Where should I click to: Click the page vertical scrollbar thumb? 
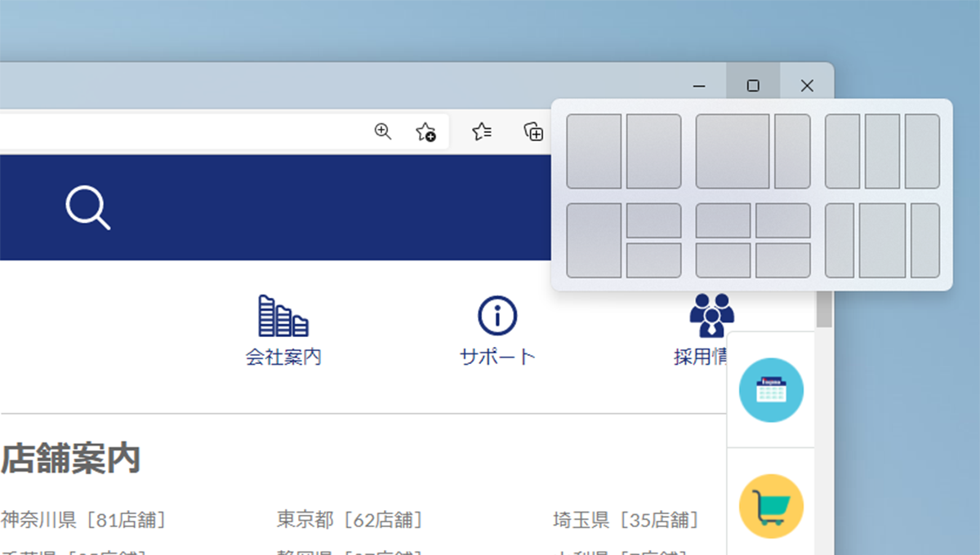click(x=825, y=309)
